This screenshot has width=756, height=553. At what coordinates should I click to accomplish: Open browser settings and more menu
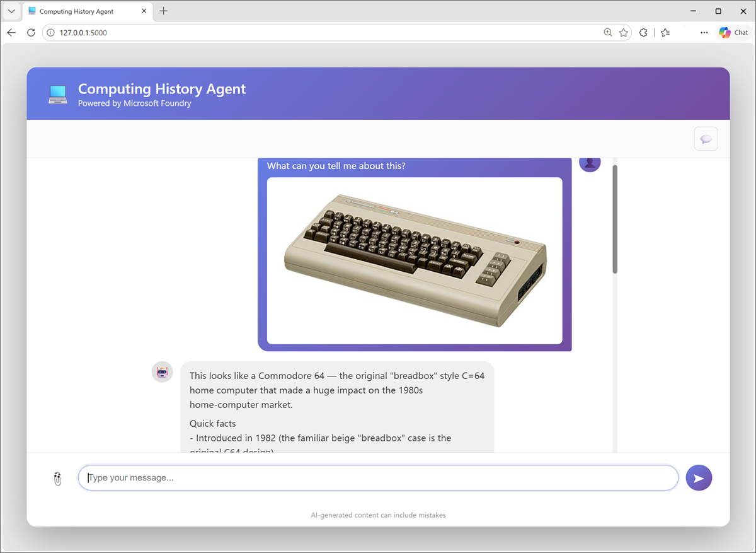704,33
